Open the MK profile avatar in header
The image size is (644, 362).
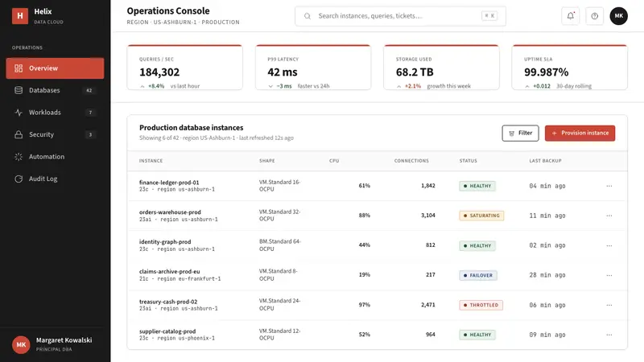click(x=618, y=16)
